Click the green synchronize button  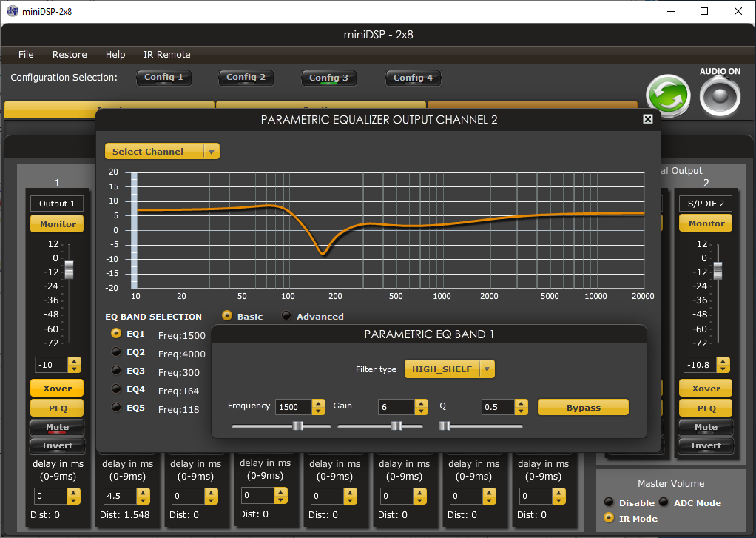(668, 95)
